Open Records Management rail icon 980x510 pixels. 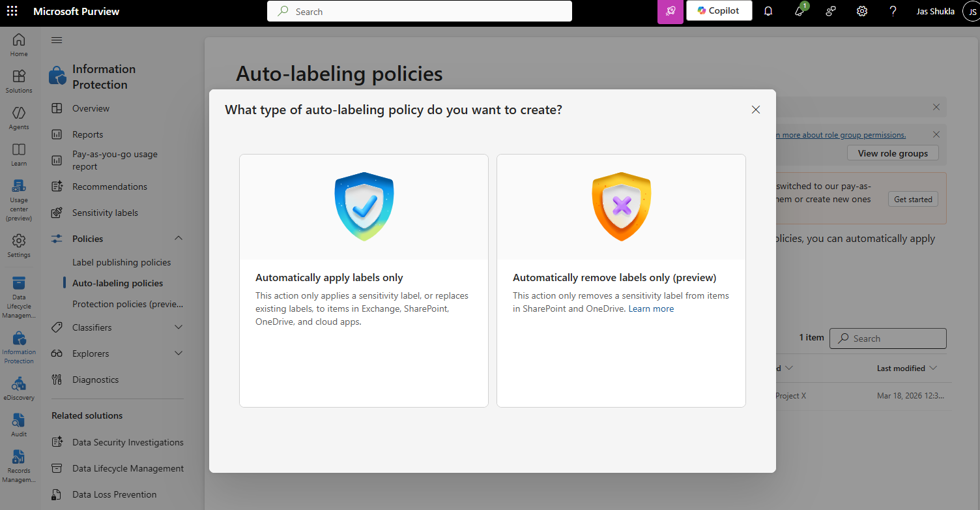pos(19,466)
